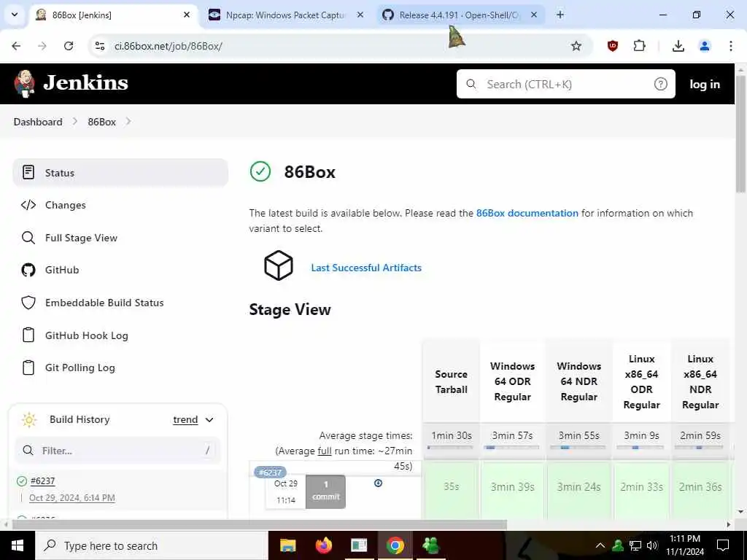The height and width of the screenshot is (560, 747).
Task: Click the Full Stage View magnifier icon
Action: (28, 238)
